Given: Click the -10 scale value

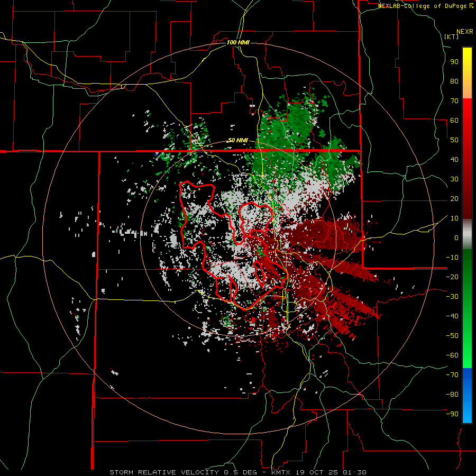Looking at the screenshot, I should pyautogui.click(x=452, y=258).
